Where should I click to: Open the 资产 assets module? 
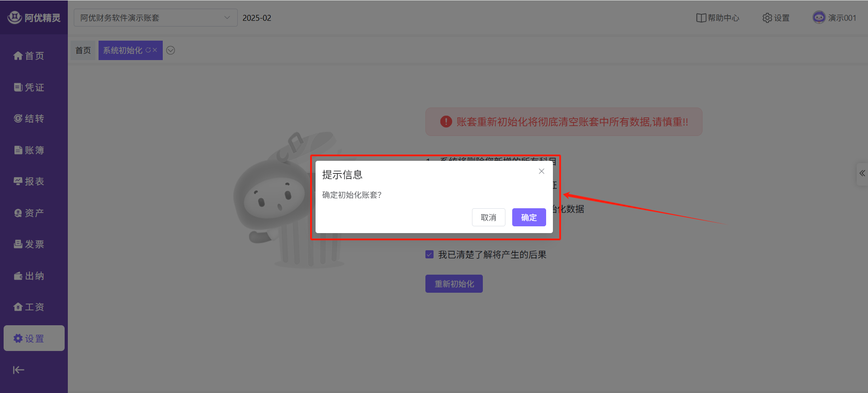coord(29,213)
